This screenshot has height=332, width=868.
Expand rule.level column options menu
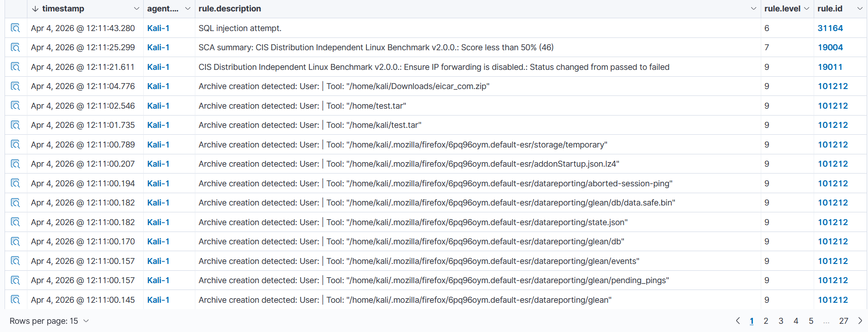[806, 9]
